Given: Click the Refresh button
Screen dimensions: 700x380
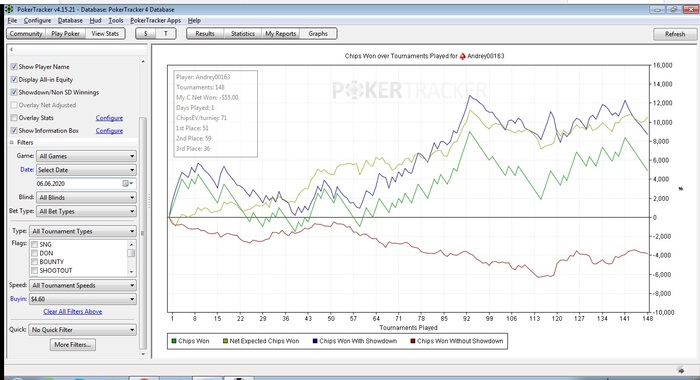Looking at the screenshot, I should 675,34.
